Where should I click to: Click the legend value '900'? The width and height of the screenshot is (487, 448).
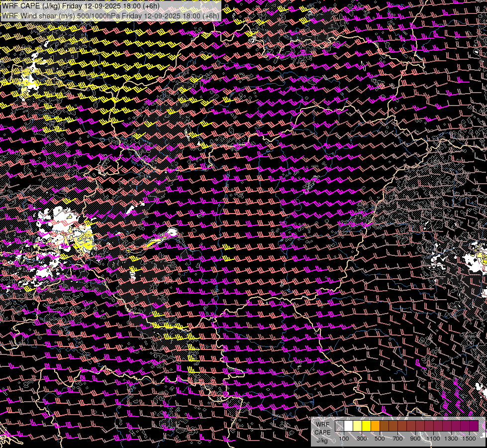point(415,439)
